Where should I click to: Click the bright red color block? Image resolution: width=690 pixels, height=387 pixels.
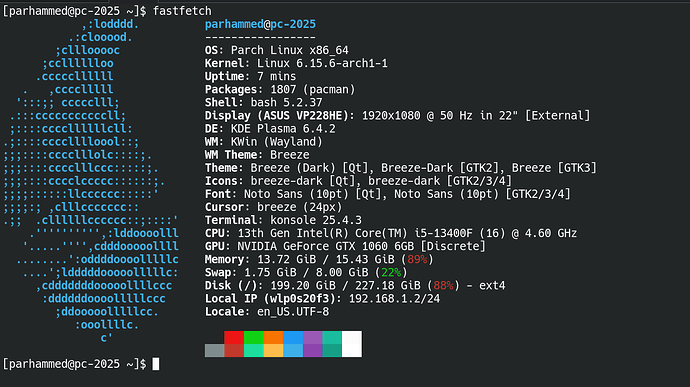pos(234,337)
